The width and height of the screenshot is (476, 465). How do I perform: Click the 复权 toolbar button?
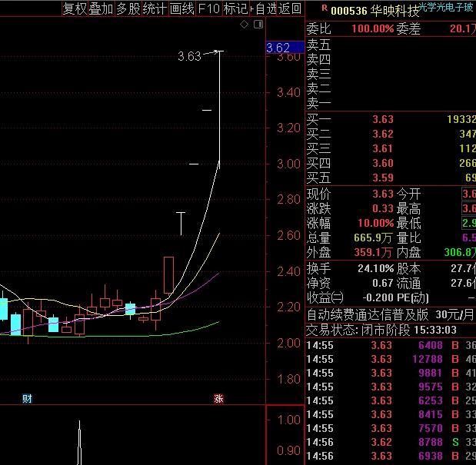[x=75, y=8]
